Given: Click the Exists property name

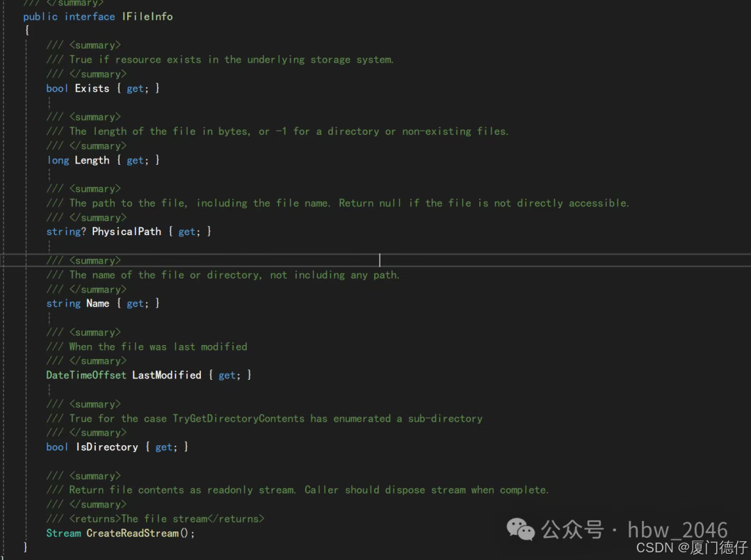Looking at the screenshot, I should [x=92, y=88].
